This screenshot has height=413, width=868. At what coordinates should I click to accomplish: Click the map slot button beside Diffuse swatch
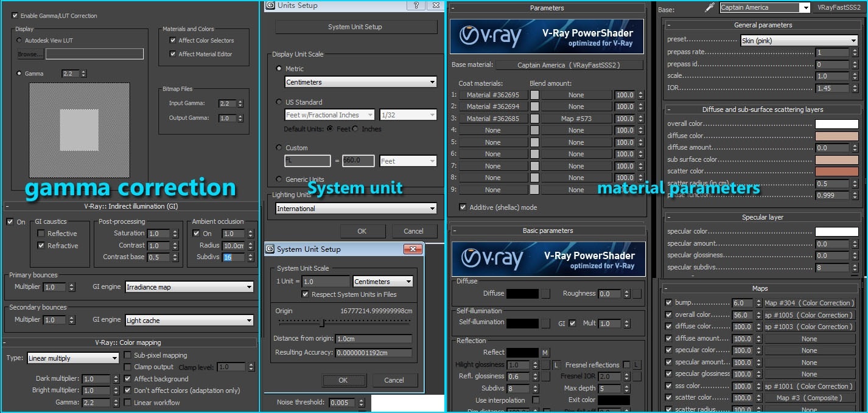pos(546,294)
